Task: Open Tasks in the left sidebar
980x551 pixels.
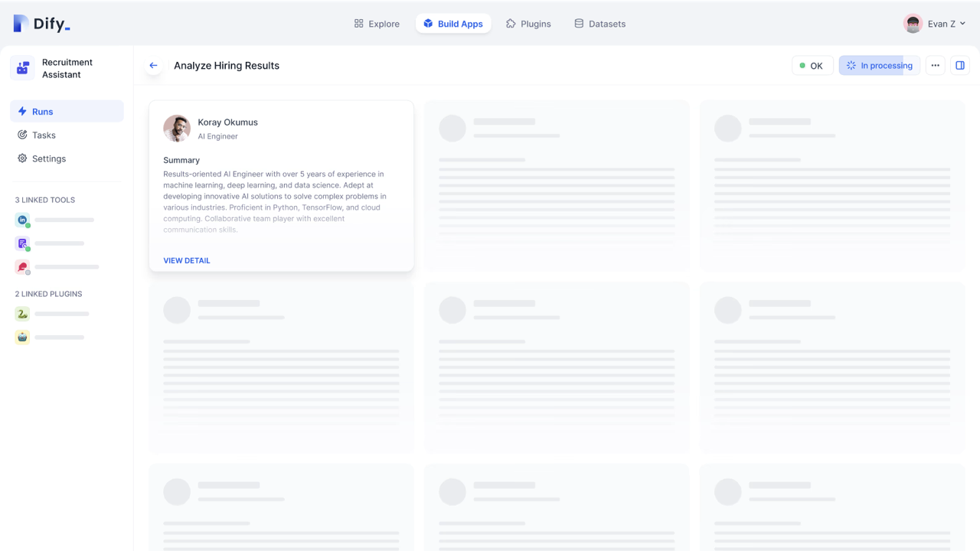Action: click(x=44, y=135)
